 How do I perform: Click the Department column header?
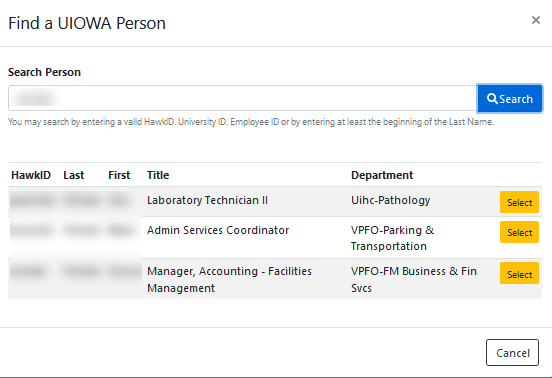(382, 175)
